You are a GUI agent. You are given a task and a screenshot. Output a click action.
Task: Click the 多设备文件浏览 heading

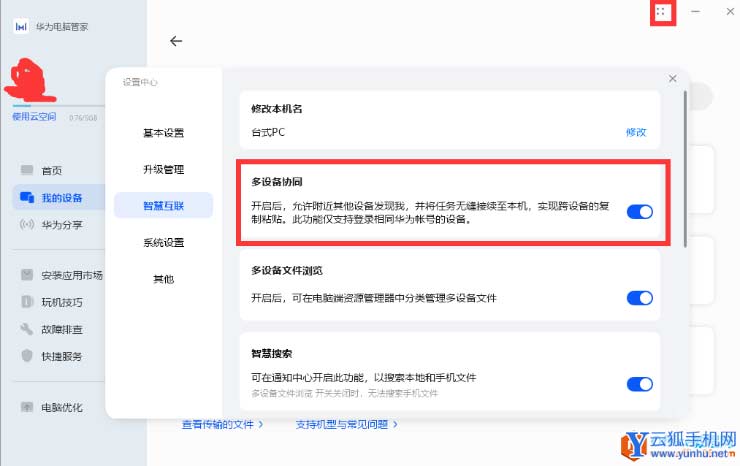(286, 271)
